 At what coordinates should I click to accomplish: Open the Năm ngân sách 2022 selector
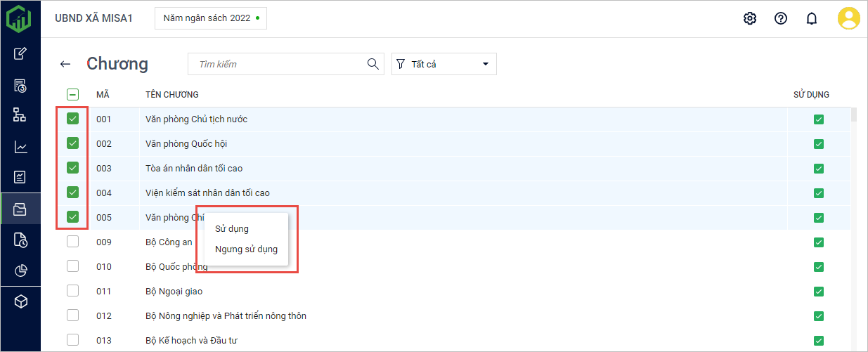210,18
